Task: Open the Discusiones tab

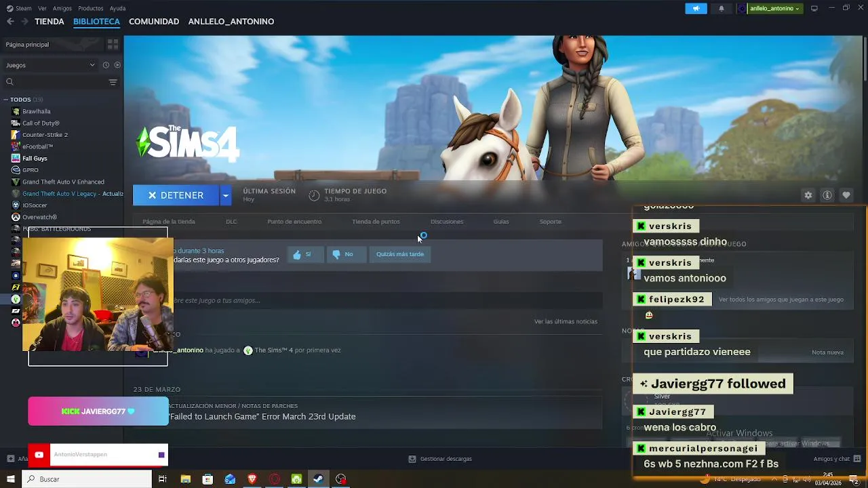Action: (447, 222)
